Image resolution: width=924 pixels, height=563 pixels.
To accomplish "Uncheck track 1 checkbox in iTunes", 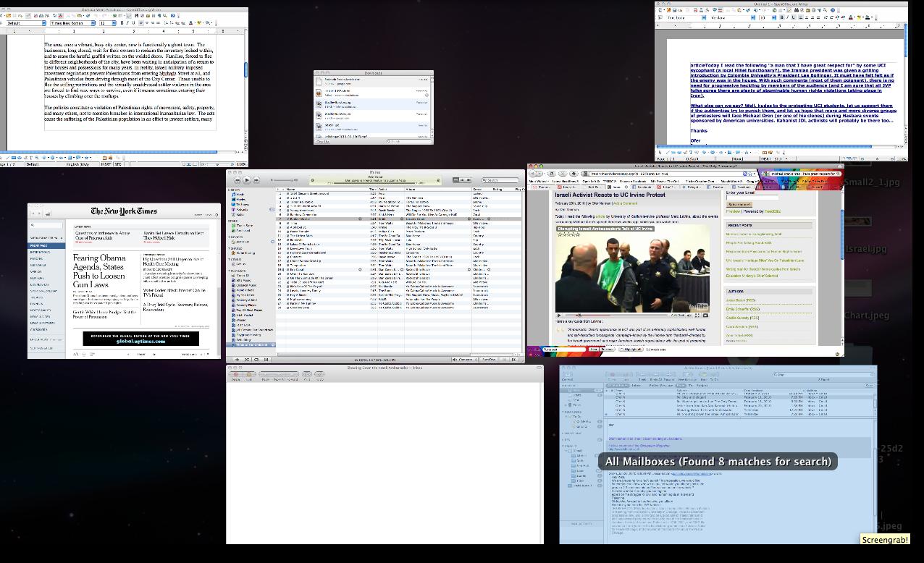I will [287, 194].
